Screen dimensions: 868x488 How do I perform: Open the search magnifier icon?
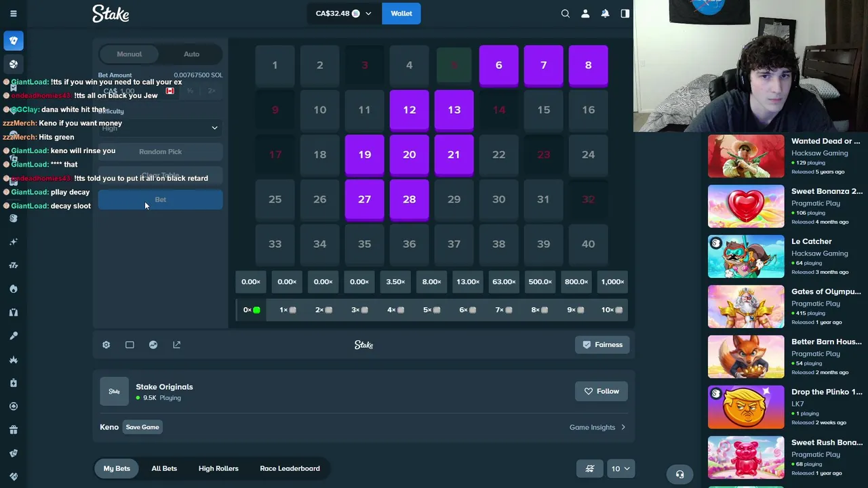point(566,14)
